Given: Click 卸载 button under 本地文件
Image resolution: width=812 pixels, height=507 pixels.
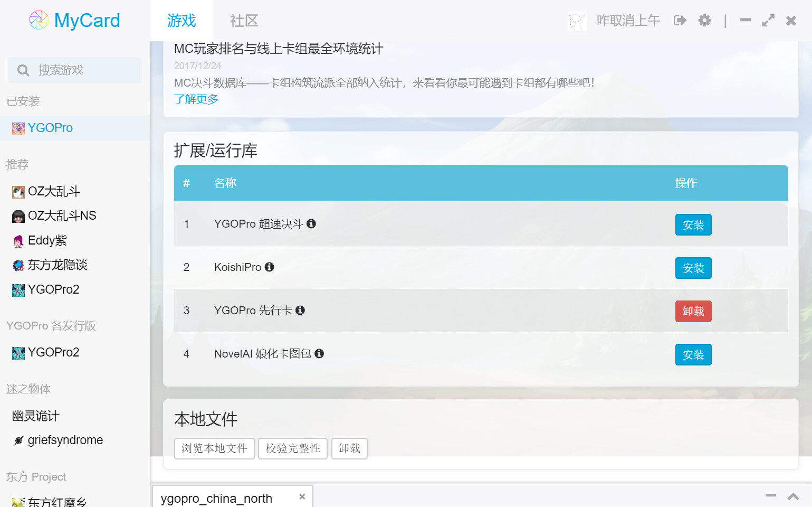Looking at the screenshot, I should pos(349,448).
